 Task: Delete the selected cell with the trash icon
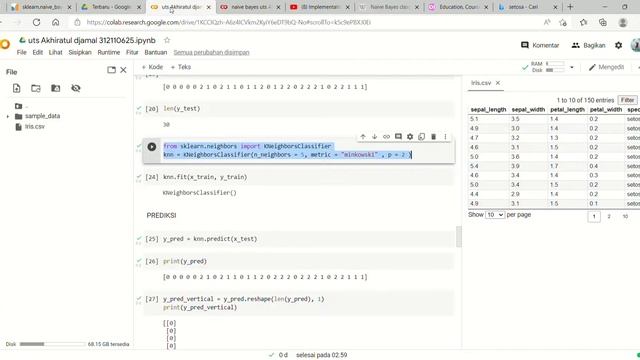(x=433, y=137)
